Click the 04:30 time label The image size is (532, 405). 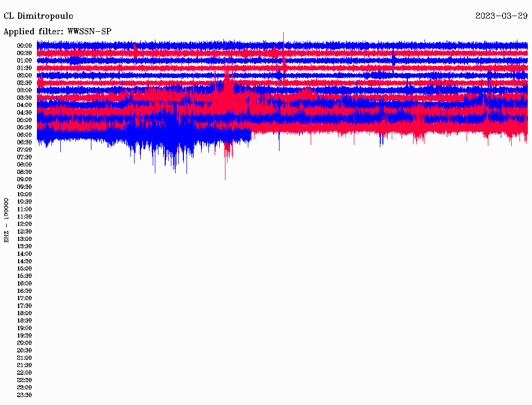pos(24,113)
